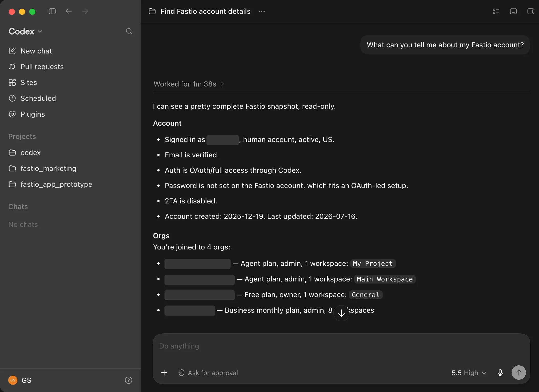The width and height of the screenshot is (539, 392).
Task: Click the Scheduled clock icon
Action: coord(12,98)
